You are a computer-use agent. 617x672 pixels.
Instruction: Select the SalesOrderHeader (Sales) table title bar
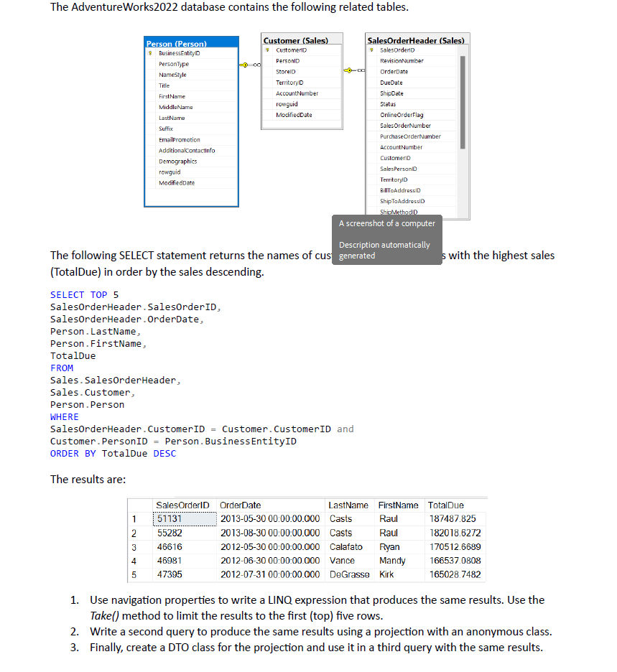click(x=417, y=39)
